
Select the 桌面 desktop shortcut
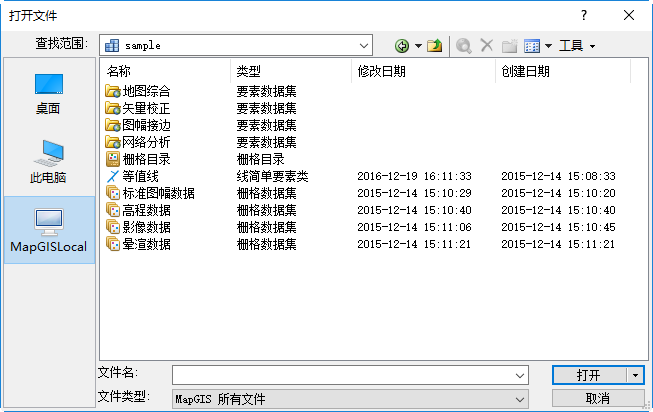[49, 94]
